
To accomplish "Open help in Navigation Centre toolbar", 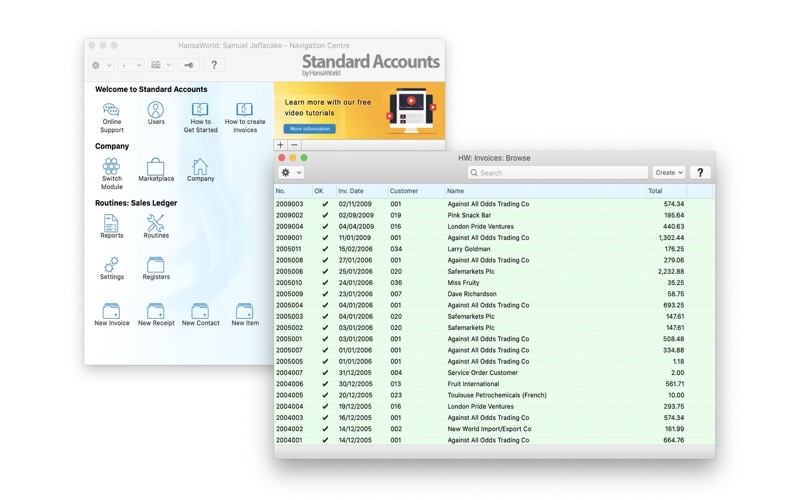I will 214,65.
